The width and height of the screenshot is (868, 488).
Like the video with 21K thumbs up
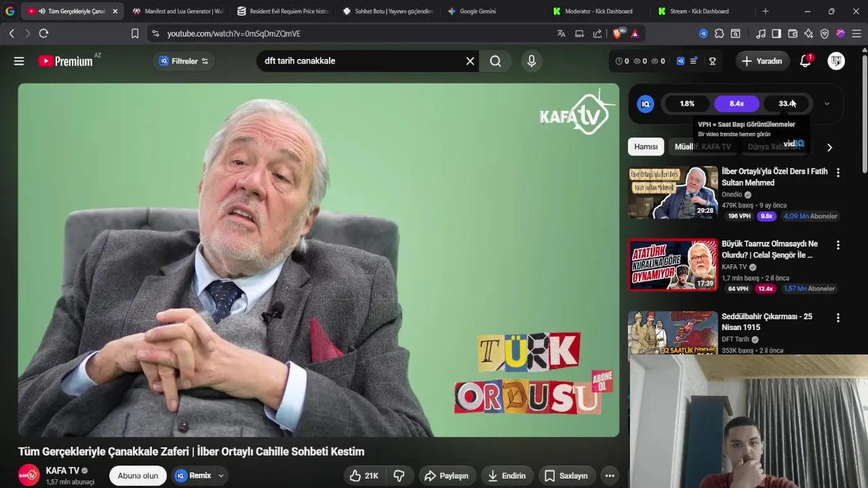[x=364, y=476]
